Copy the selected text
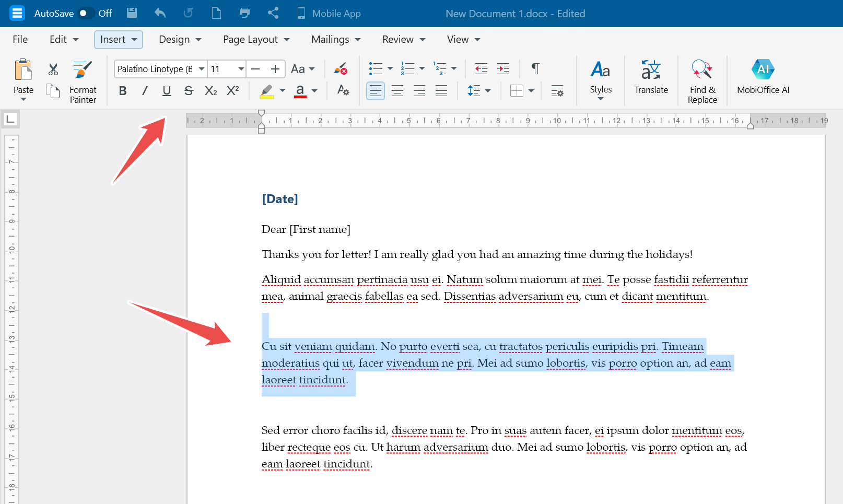The width and height of the screenshot is (843, 504). (53, 91)
